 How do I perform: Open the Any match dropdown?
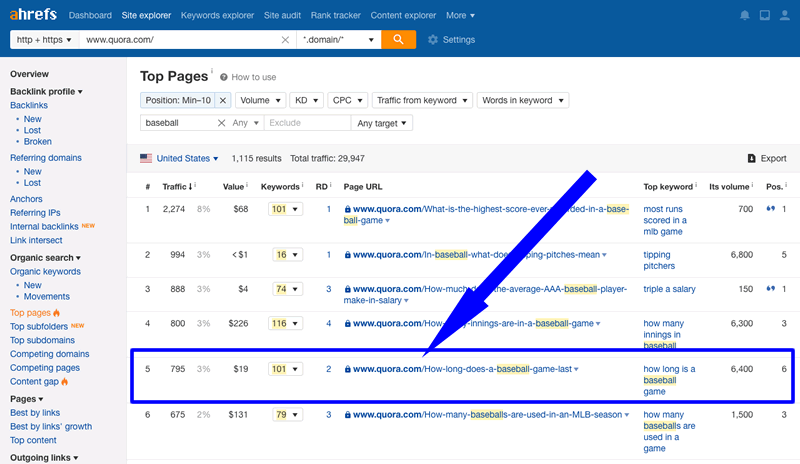point(246,123)
